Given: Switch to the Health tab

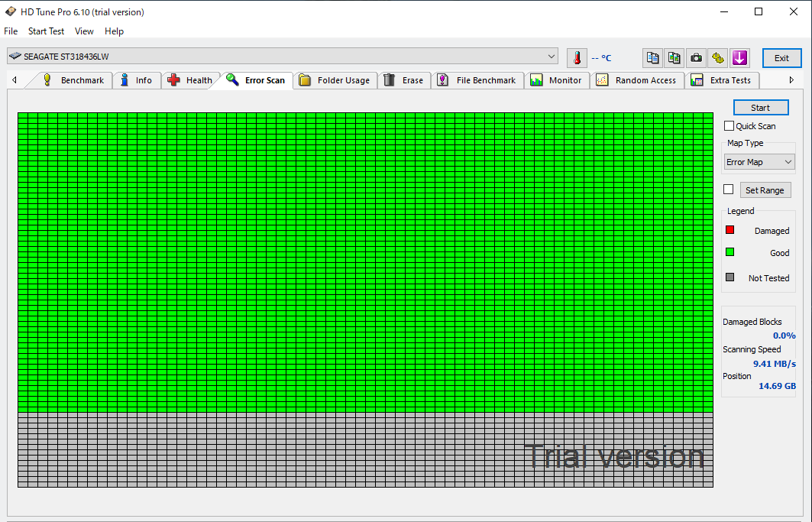Looking at the screenshot, I should point(191,80).
